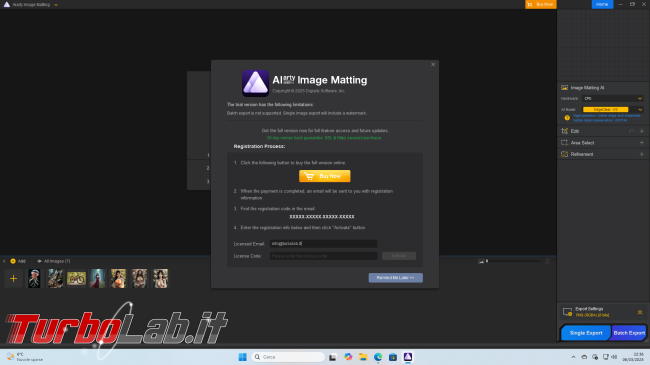Click the blue Home button in title bar
The width and height of the screenshot is (650, 365).
(602, 4)
